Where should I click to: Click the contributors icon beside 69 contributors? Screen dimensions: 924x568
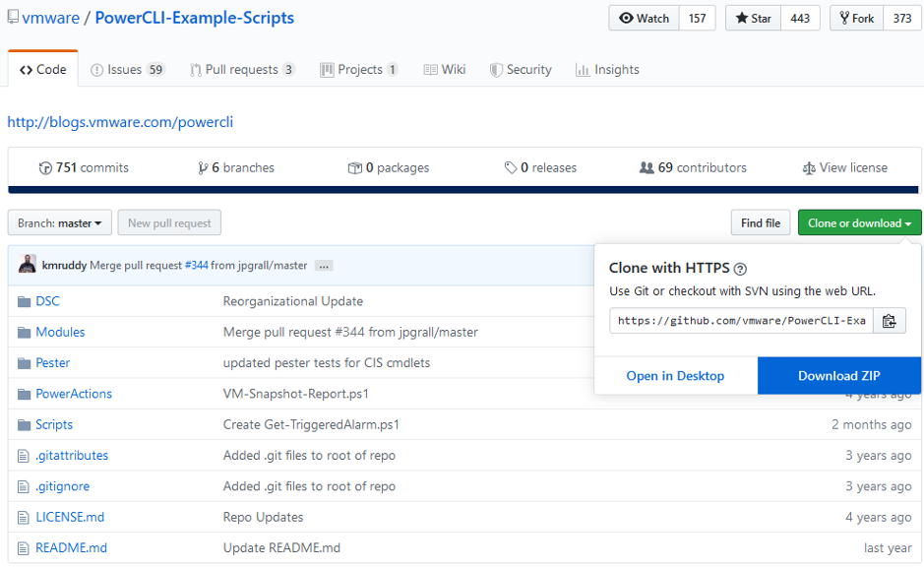pyautogui.click(x=645, y=167)
